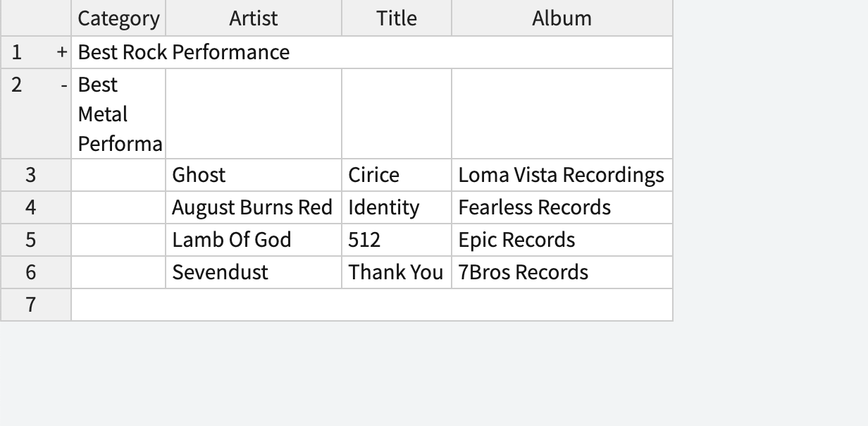Collapse the Best Metal Performance group
Image resolution: width=868 pixels, height=426 pixels.
[x=64, y=85]
